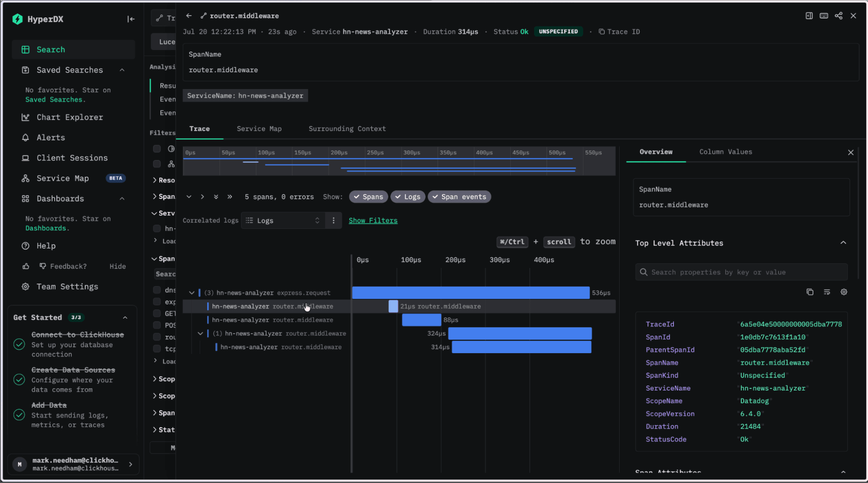Image resolution: width=868 pixels, height=483 pixels.
Task: Collapse all spans double chevron right
Action: 230,197
